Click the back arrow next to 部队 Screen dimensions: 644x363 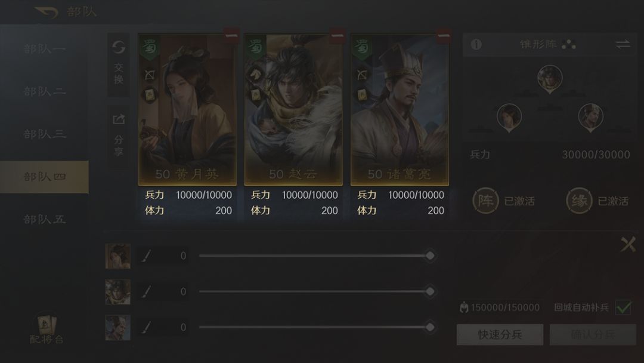tap(46, 12)
